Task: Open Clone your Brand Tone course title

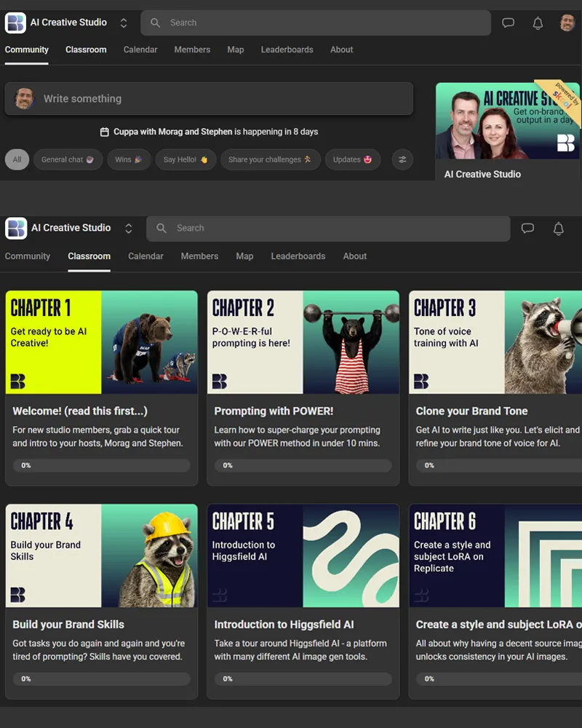Action: (471, 411)
